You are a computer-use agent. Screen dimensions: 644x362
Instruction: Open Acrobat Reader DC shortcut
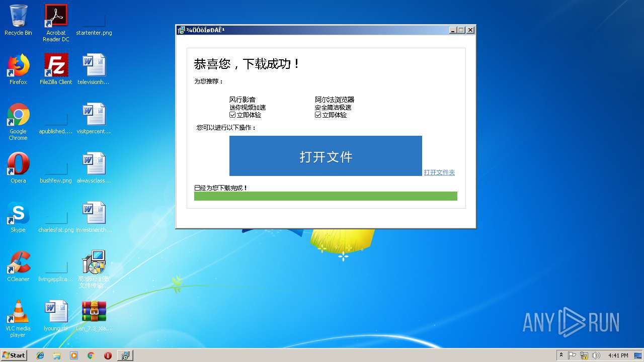(x=56, y=23)
